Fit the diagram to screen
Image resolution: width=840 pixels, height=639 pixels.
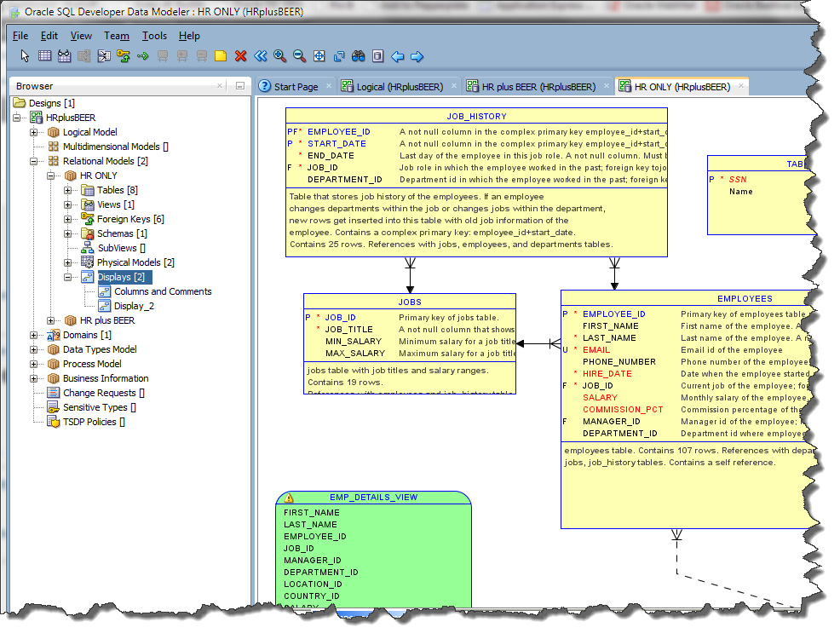(319, 55)
